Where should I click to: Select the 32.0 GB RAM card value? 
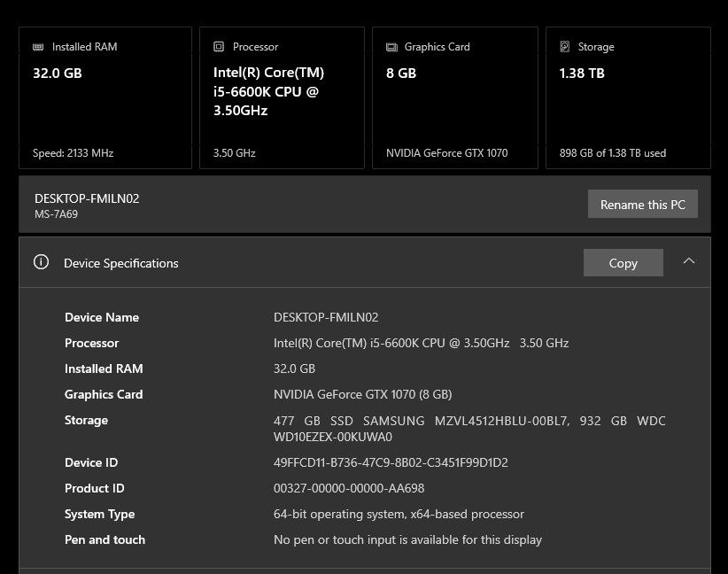point(58,73)
